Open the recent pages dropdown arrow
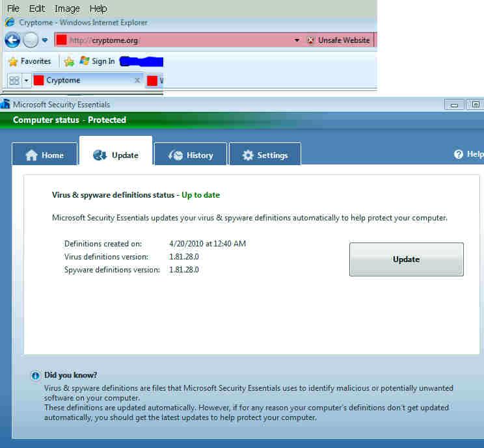The image size is (484, 448). (x=45, y=40)
